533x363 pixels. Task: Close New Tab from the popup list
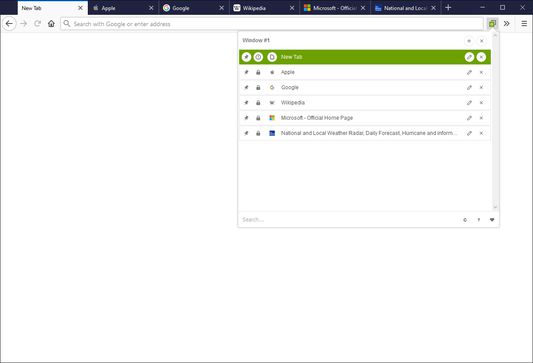click(481, 57)
